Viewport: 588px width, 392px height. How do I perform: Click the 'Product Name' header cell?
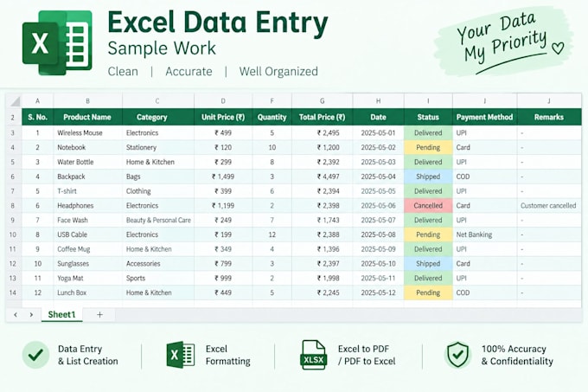point(87,117)
